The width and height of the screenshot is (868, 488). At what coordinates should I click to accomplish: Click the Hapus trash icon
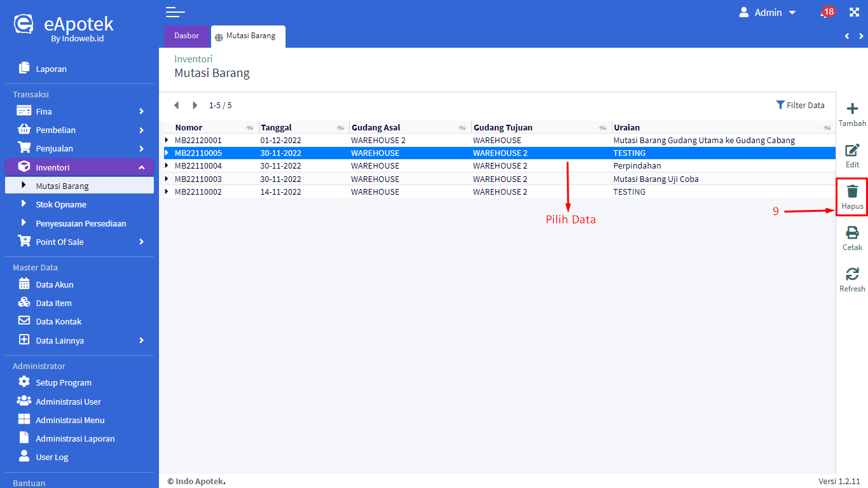click(852, 192)
